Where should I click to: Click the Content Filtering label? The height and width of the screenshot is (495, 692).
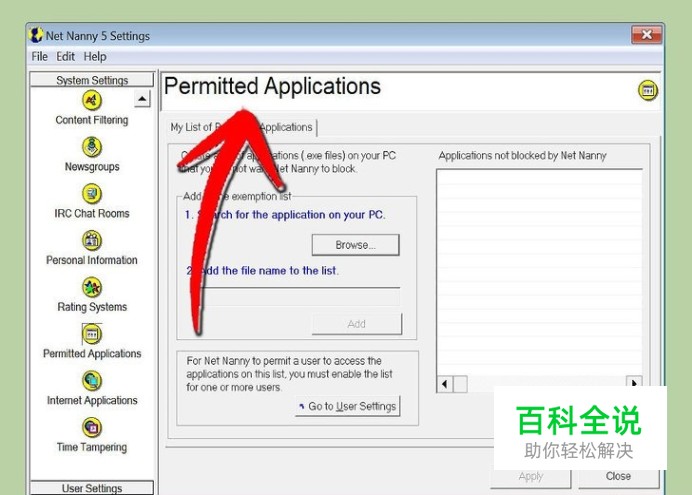coord(92,120)
